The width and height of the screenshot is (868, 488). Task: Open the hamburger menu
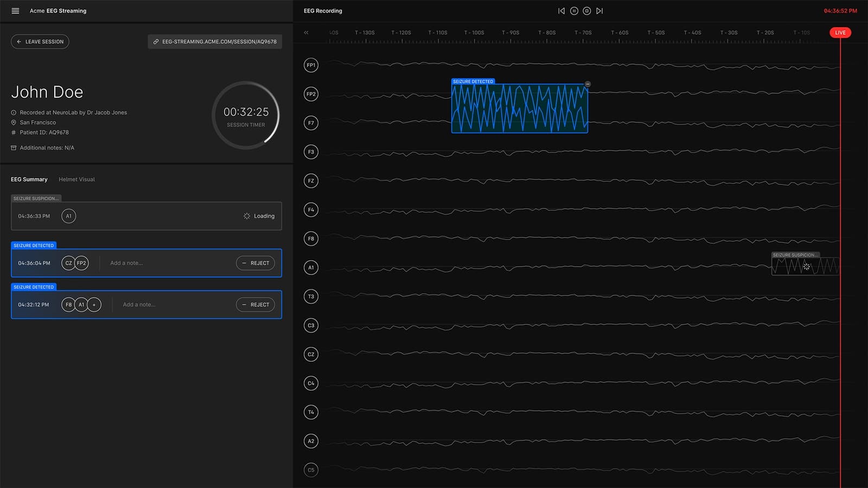(15, 11)
